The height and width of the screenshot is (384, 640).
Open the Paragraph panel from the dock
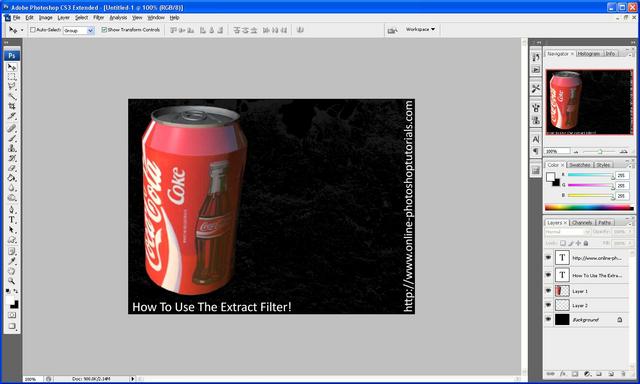click(536, 151)
